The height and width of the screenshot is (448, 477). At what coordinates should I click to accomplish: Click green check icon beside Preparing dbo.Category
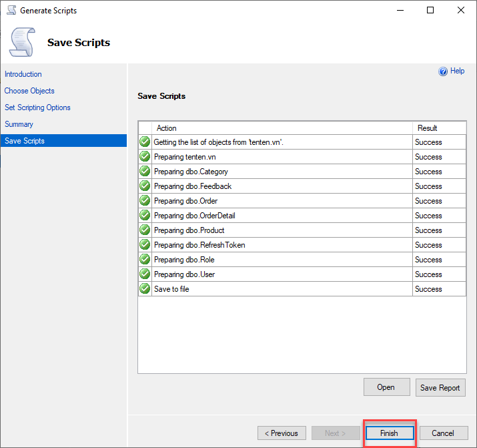click(145, 171)
